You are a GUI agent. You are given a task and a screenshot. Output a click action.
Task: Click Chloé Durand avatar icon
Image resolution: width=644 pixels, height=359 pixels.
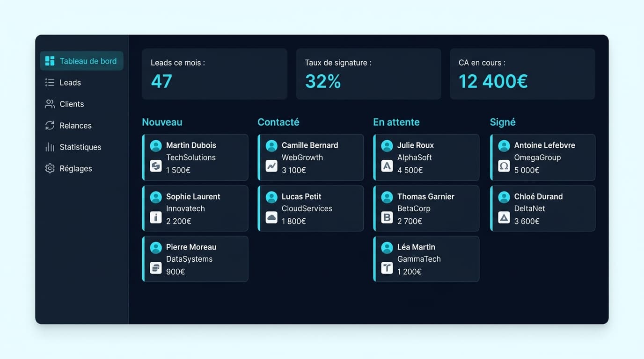(504, 197)
